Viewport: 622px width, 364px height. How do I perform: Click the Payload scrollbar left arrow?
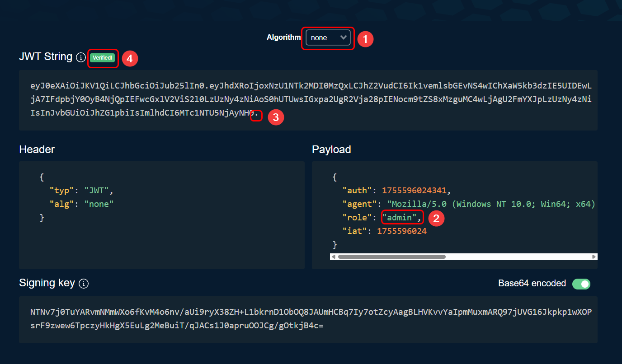[334, 257]
